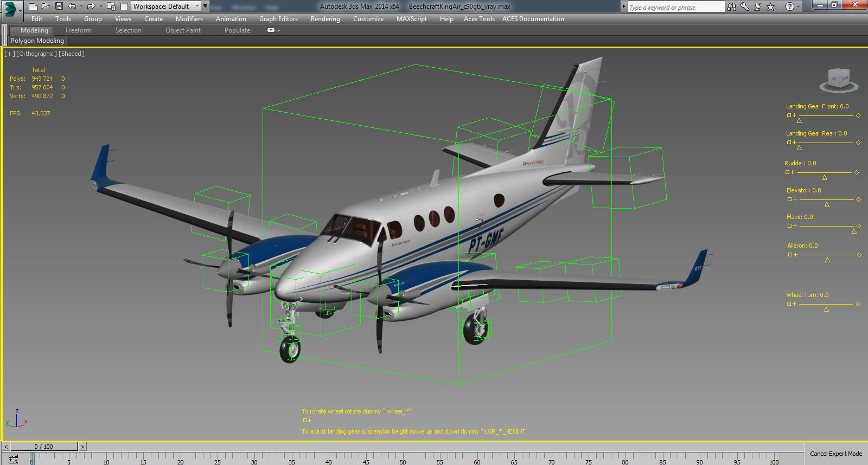Switch to the Object Paint ribbon tab
This screenshot has width=868, height=465.
pos(183,30)
